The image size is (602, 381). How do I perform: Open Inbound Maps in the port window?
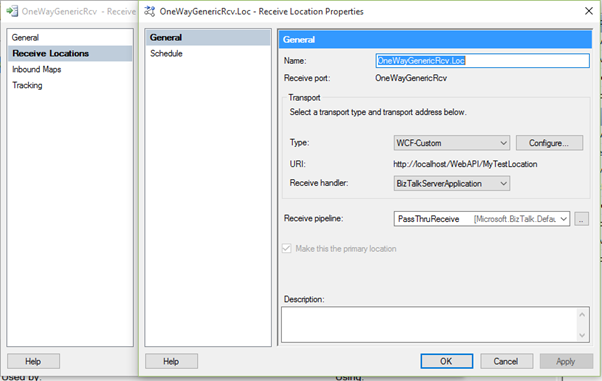pos(70,70)
